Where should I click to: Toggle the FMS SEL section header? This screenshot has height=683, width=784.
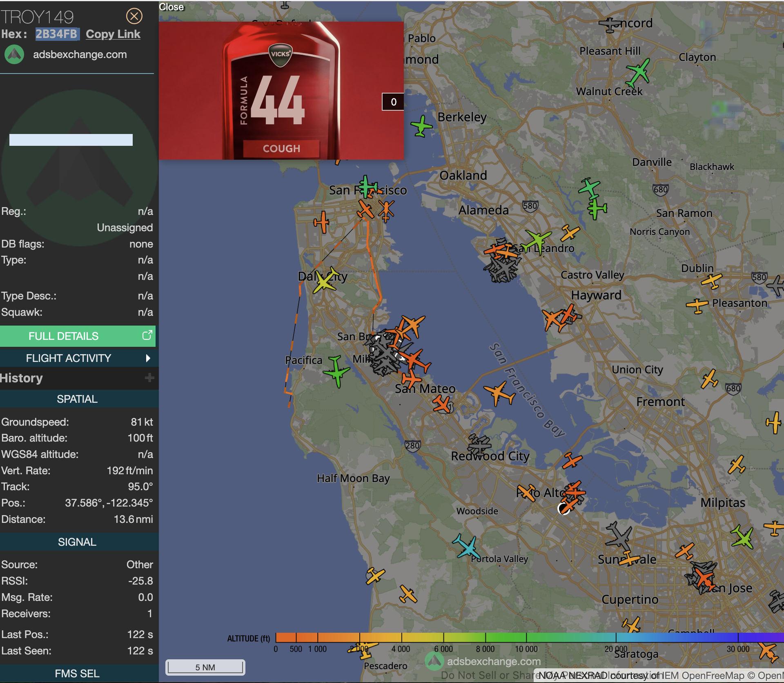pyautogui.click(x=78, y=674)
